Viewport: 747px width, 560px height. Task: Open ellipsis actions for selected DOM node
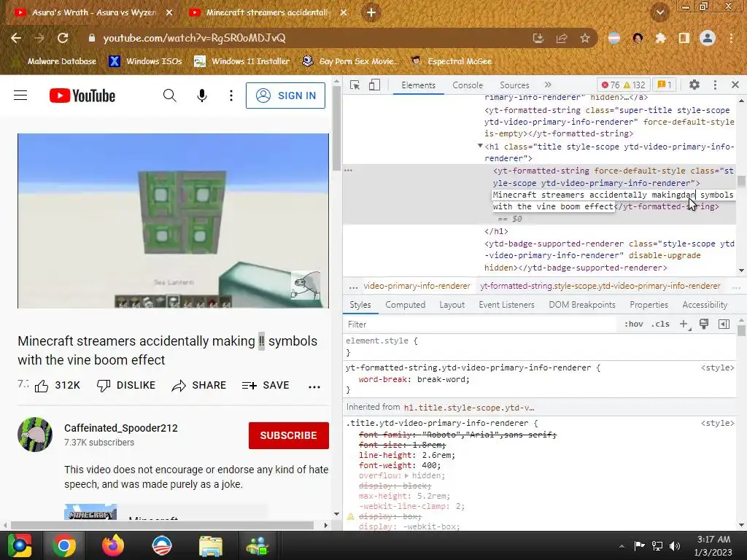pyautogui.click(x=348, y=171)
